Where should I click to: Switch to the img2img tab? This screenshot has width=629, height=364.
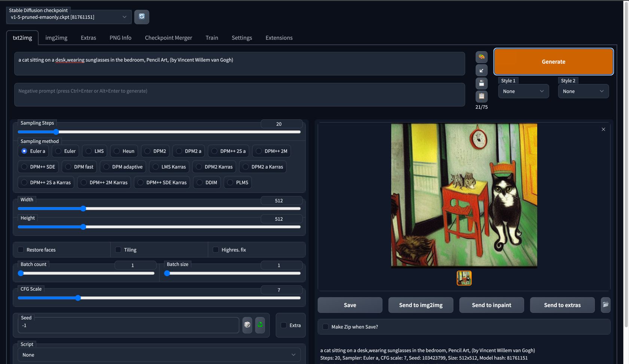[57, 38]
